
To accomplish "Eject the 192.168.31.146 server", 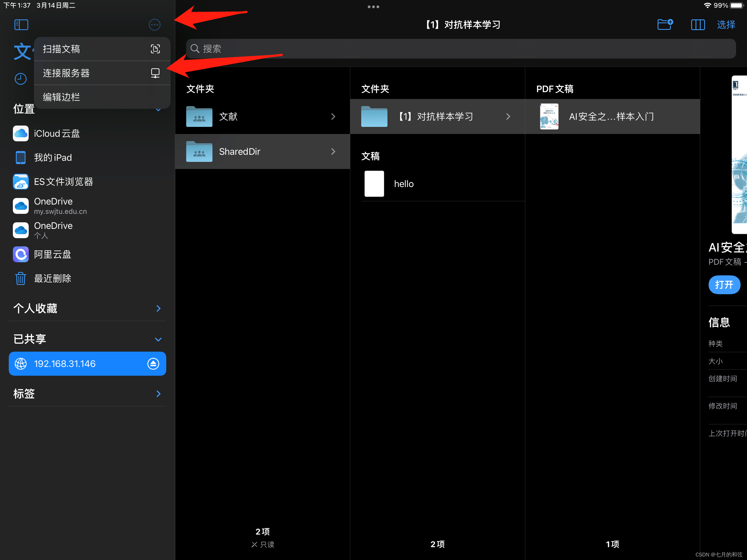I will click(x=153, y=364).
